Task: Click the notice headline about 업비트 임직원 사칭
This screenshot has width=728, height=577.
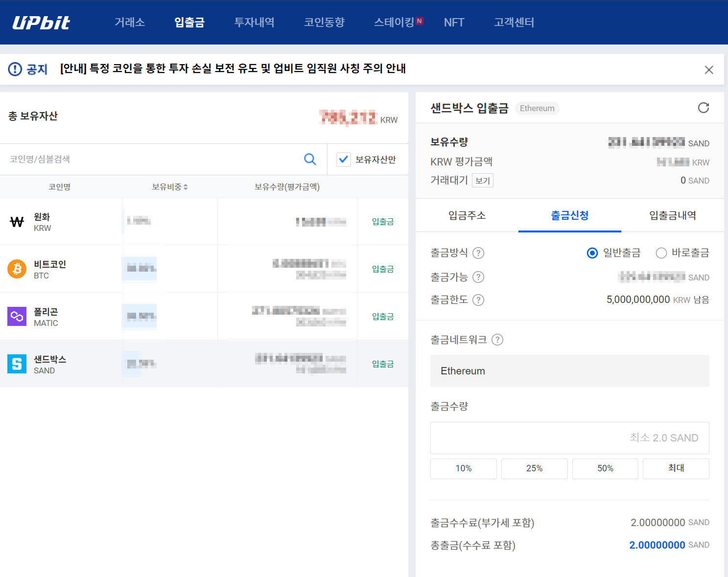Action: (233, 69)
